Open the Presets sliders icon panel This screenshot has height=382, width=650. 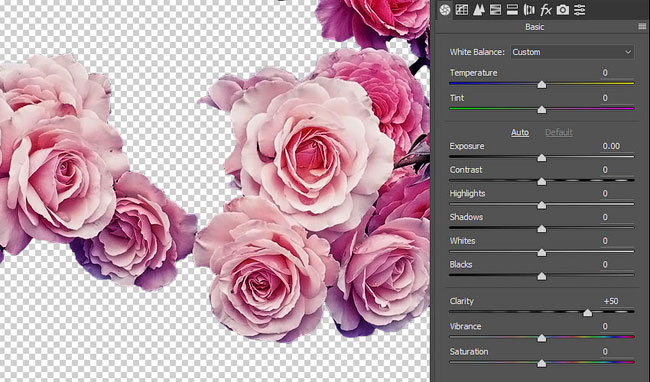point(580,10)
